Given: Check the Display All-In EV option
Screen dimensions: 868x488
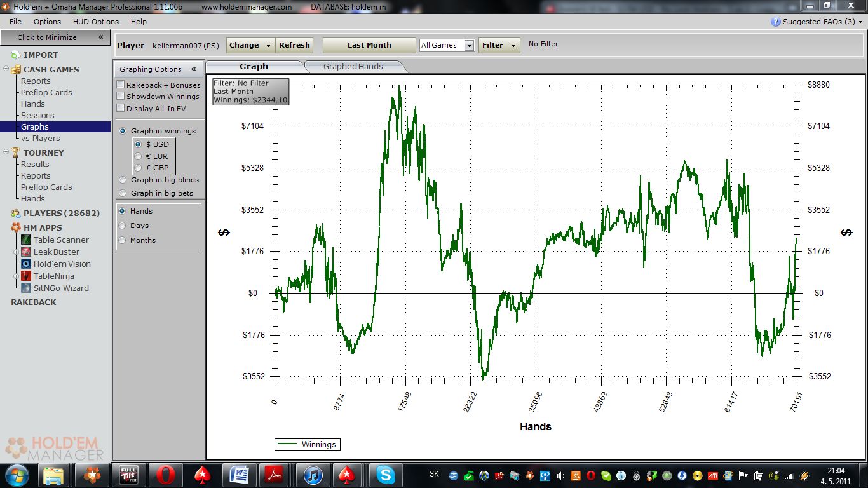Looking at the screenshot, I should click(x=121, y=109).
